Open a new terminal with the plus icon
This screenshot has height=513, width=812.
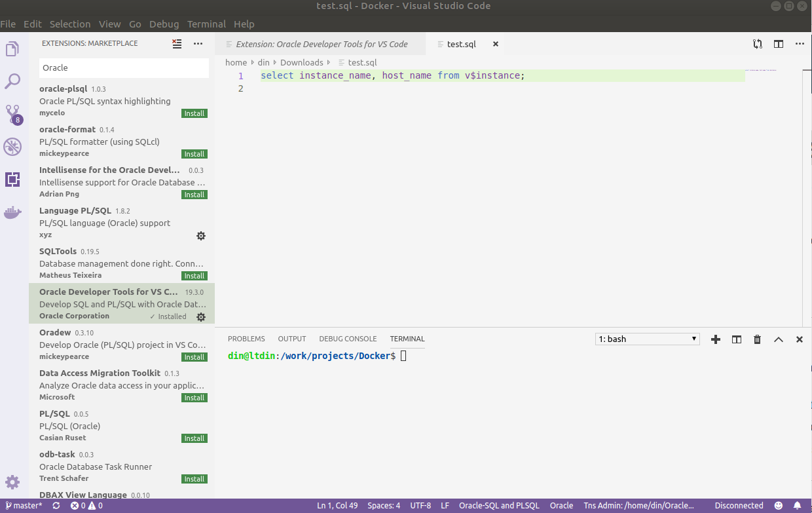[x=715, y=339]
